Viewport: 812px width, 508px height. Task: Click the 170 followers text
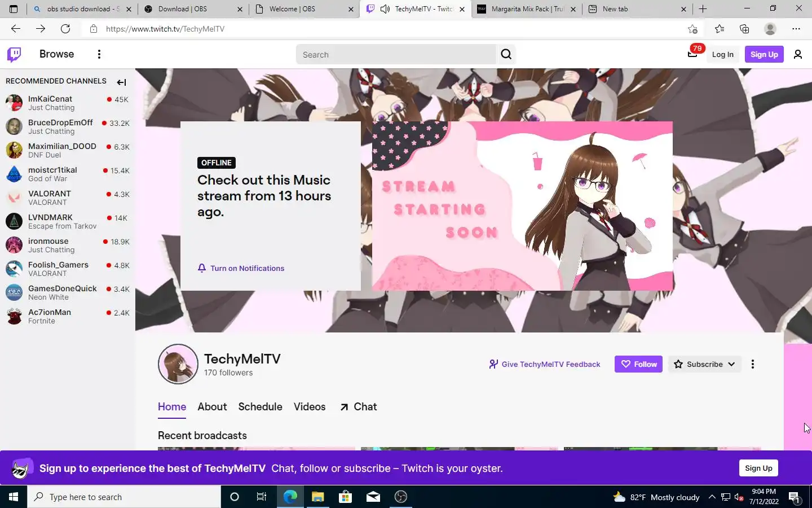point(228,373)
